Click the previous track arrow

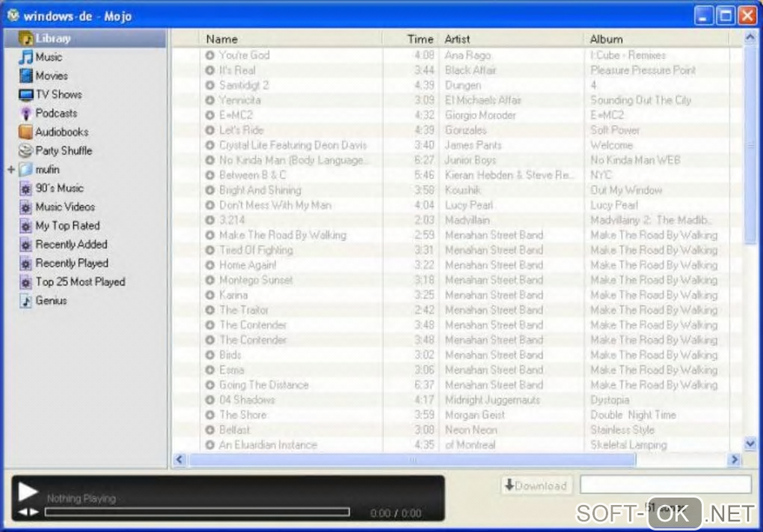(x=23, y=512)
